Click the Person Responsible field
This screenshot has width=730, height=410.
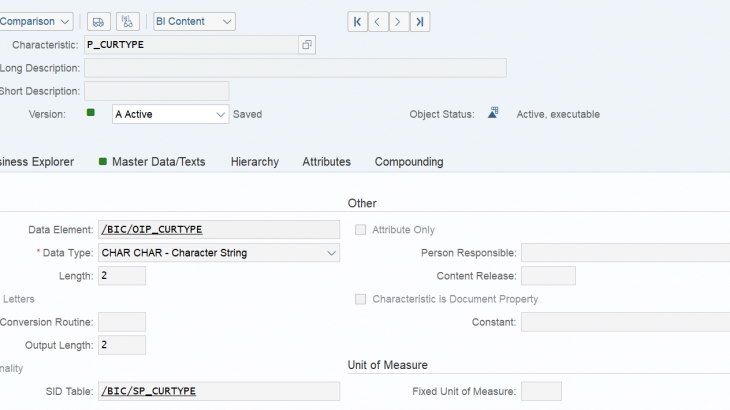625,253
